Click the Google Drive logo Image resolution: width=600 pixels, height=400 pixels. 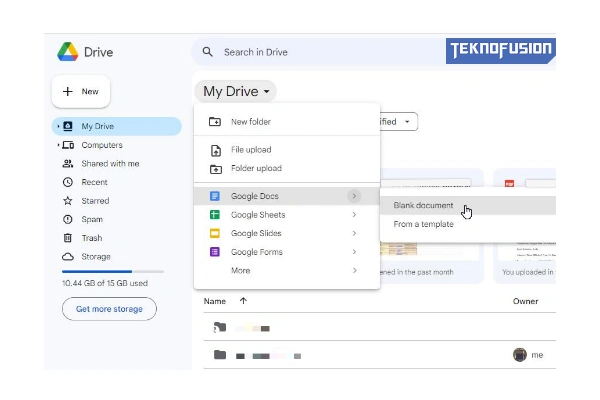(x=68, y=52)
